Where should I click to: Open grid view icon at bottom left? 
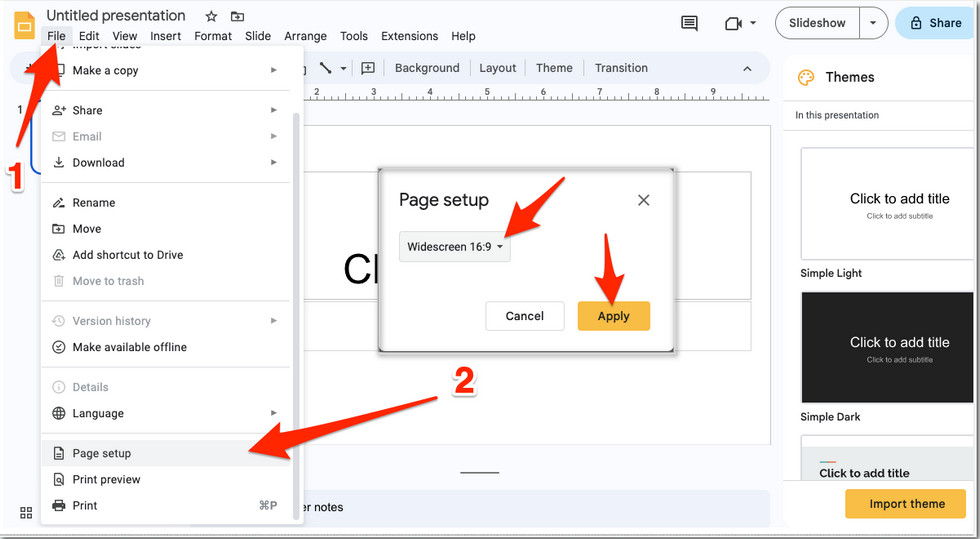coord(26,513)
